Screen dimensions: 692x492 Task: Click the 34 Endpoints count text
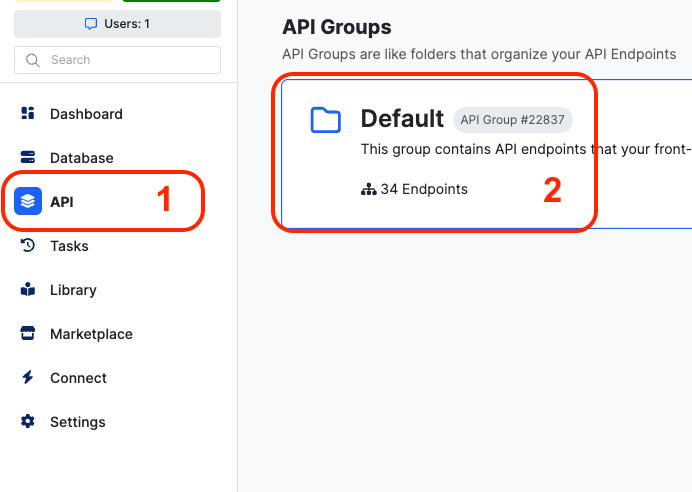[424, 189]
